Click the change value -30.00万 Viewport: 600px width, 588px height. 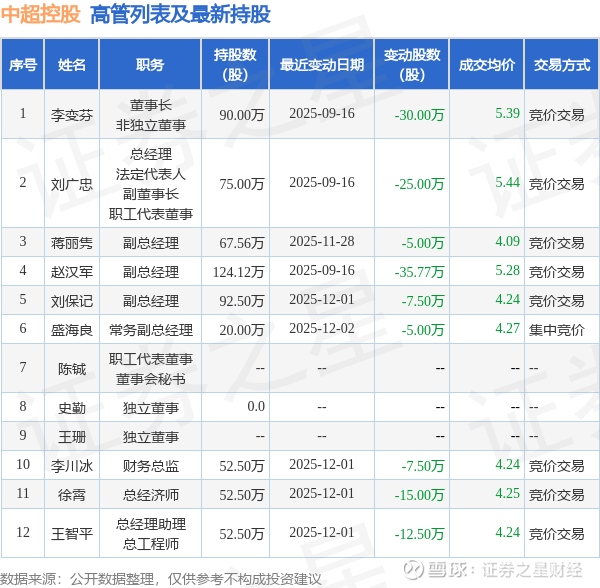click(419, 114)
